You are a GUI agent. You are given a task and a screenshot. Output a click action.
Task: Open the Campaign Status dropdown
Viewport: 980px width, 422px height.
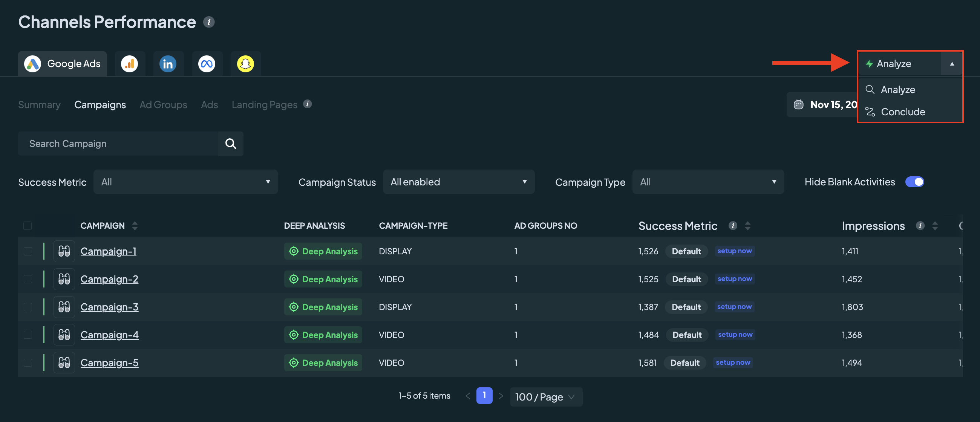pyautogui.click(x=458, y=182)
